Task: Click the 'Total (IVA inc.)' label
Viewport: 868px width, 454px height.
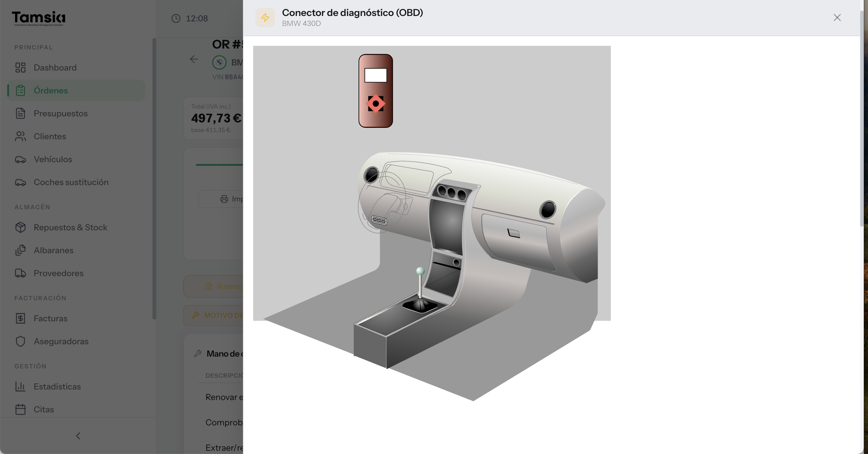Action: pyautogui.click(x=211, y=106)
